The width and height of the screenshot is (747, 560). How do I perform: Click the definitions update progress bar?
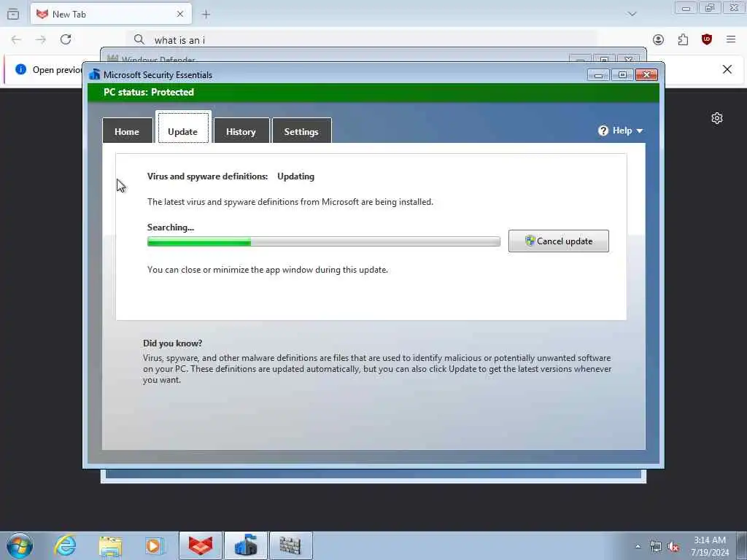(323, 241)
